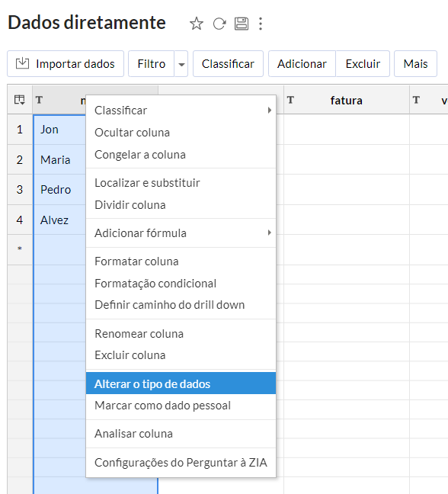This screenshot has height=494, width=448.
Task: Choose Marcar como dado pessoal
Action: pos(181,405)
